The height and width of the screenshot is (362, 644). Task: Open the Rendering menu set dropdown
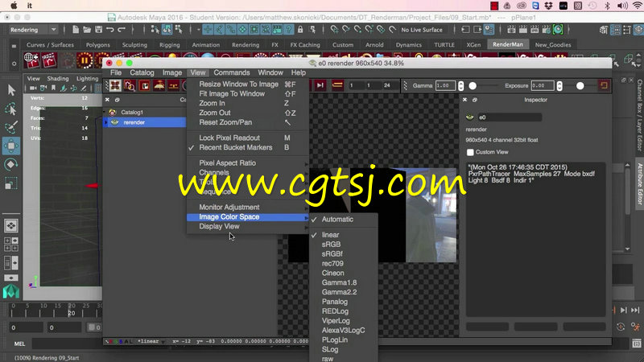click(x=33, y=30)
